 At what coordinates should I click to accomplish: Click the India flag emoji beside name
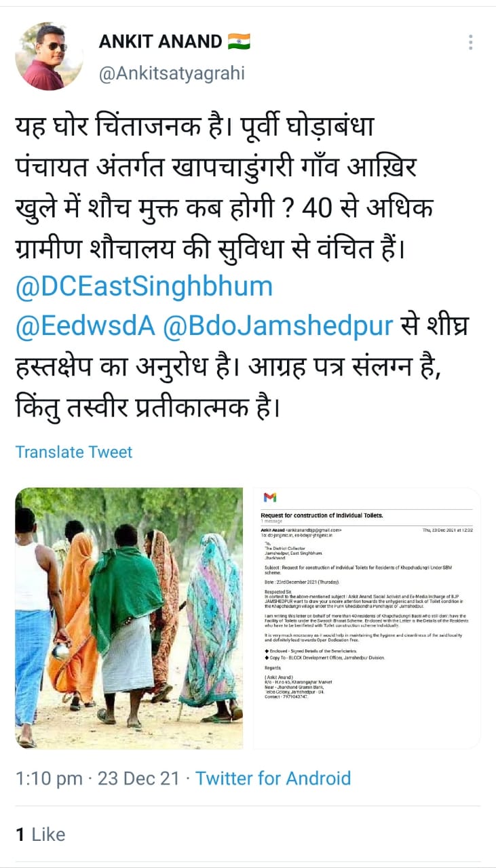[x=239, y=41]
